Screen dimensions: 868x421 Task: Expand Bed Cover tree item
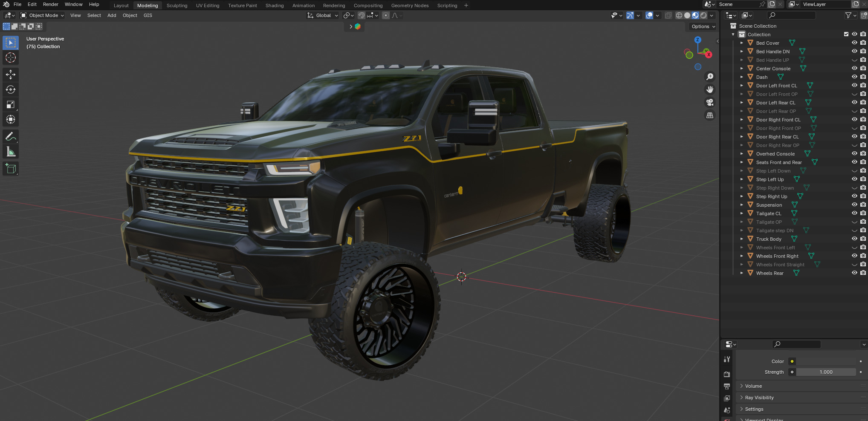[741, 43]
